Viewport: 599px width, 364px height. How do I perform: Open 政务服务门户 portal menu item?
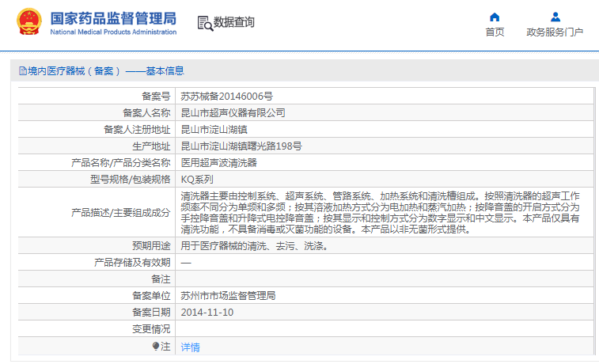(x=555, y=32)
